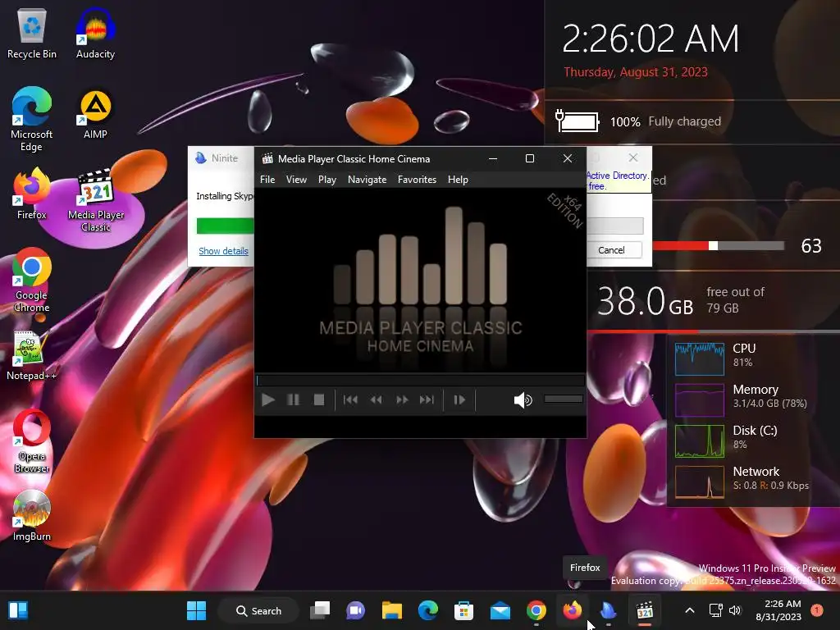The width and height of the screenshot is (840, 630).
Task: Click the taskbar Search box
Action: (258, 610)
